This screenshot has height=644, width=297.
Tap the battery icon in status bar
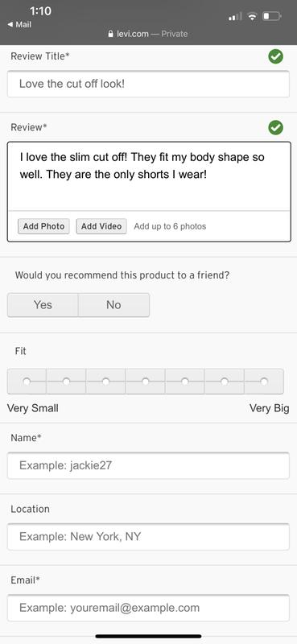(x=272, y=17)
